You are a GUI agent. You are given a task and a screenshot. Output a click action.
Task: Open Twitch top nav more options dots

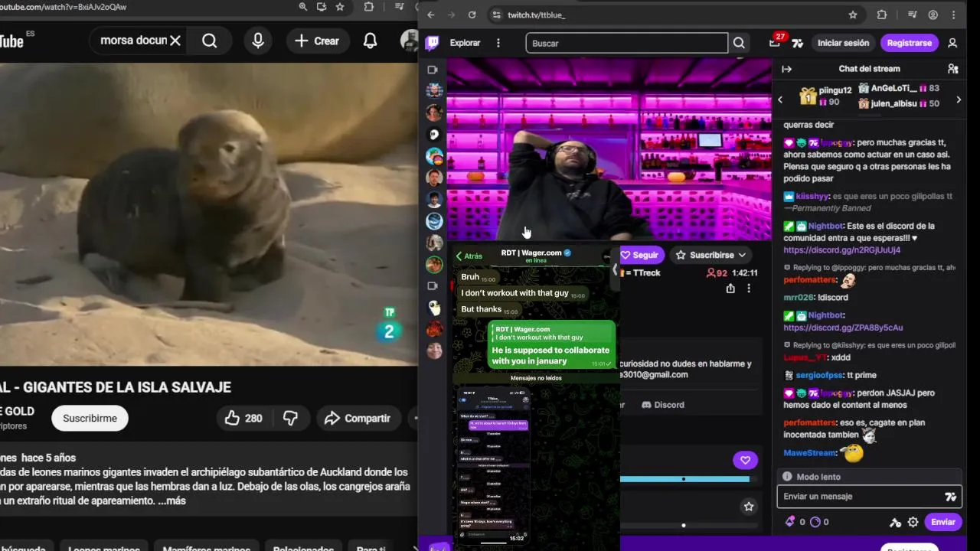[498, 43]
